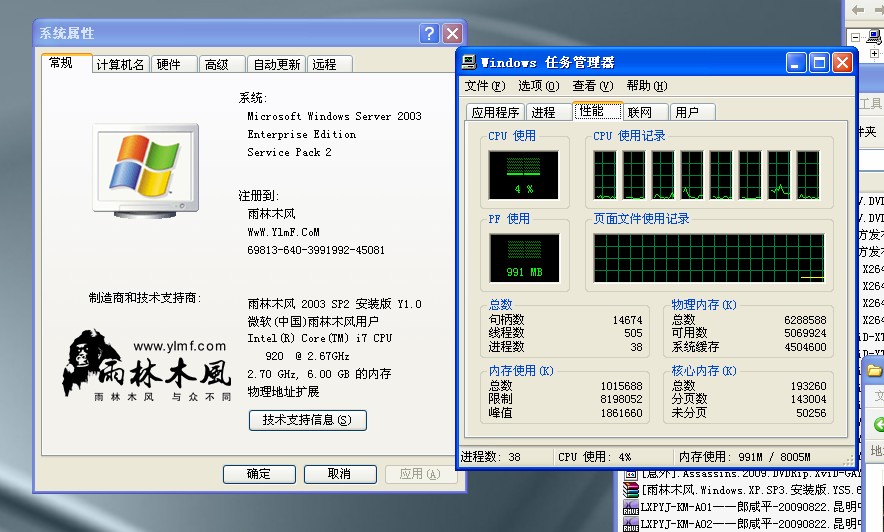Switch to the 计算机名 tab in 系统属性
The height and width of the screenshot is (532, 884).
coord(120,64)
